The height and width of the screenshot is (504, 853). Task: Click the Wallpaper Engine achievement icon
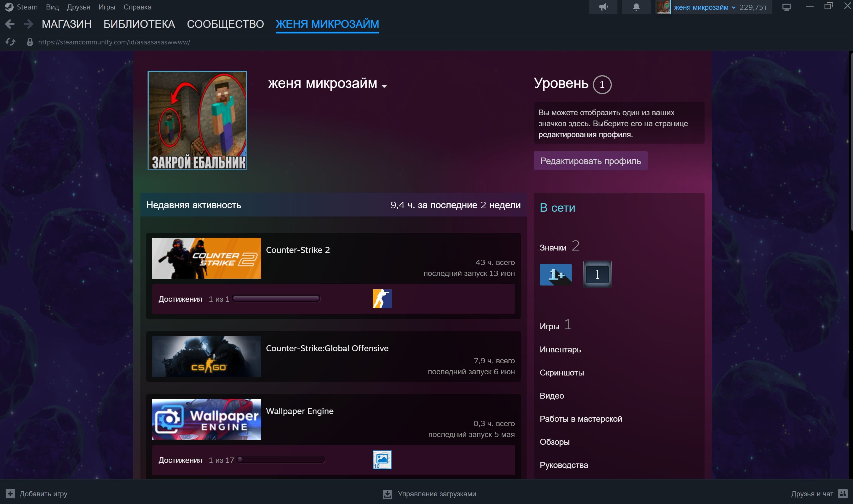pos(382,460)
